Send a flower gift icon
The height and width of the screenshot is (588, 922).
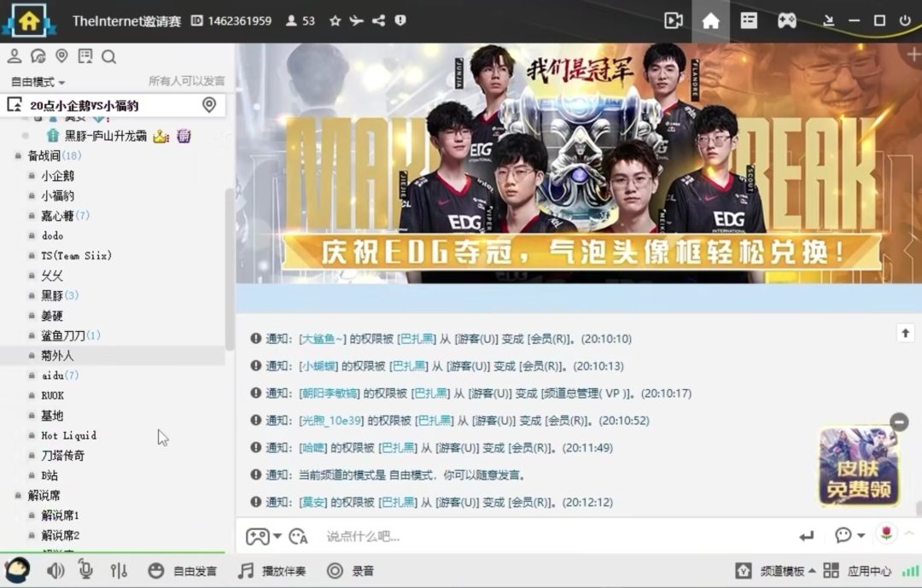(x=887, y=534)
